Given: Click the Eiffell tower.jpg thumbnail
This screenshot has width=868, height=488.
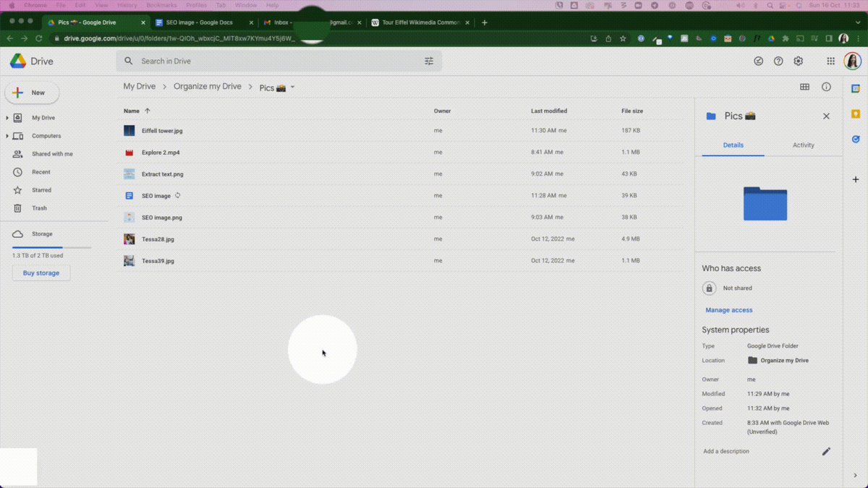Looking at the screenshot, I should click(129, 131).
